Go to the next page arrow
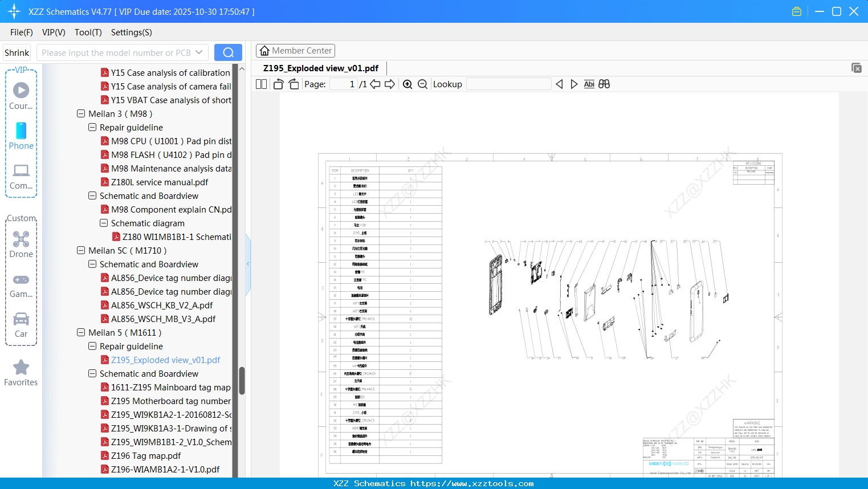868x489 pixels. [x=390, y=84]
